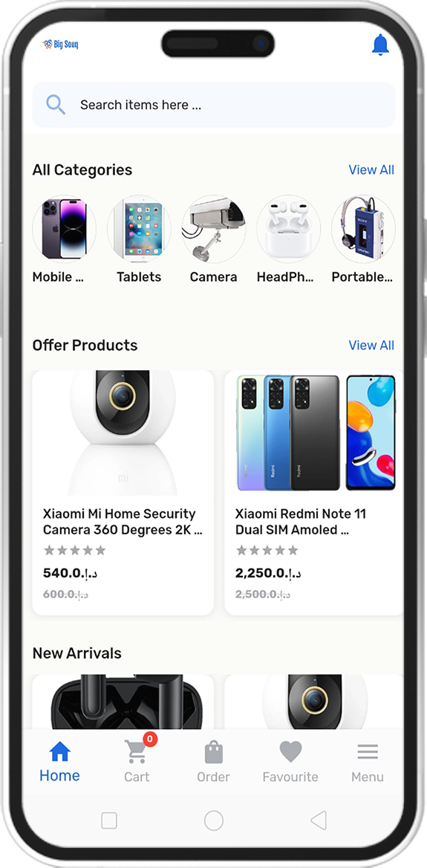Open notifications via the bell icon
Viewport: 427px width, 868px height.
tap(380, 45)
